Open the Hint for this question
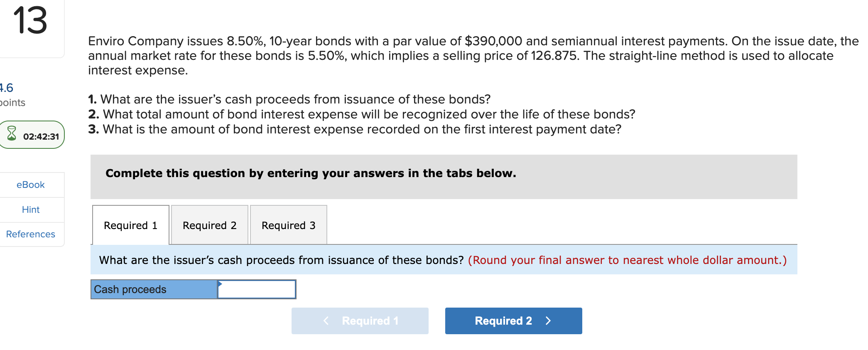The width and height of the screenshot is (868, 350). coord(31,210)
